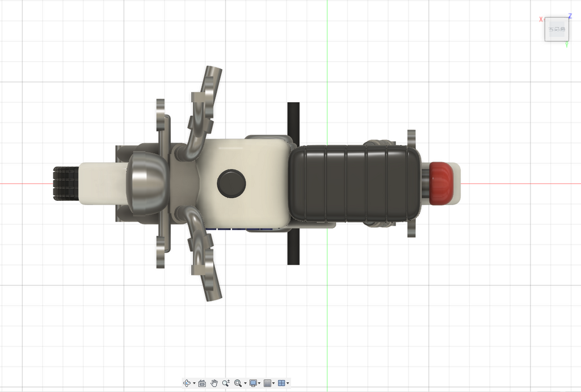Select the Orbit tool icon
This screenshot has height=392, width=581.
(187, 383)
